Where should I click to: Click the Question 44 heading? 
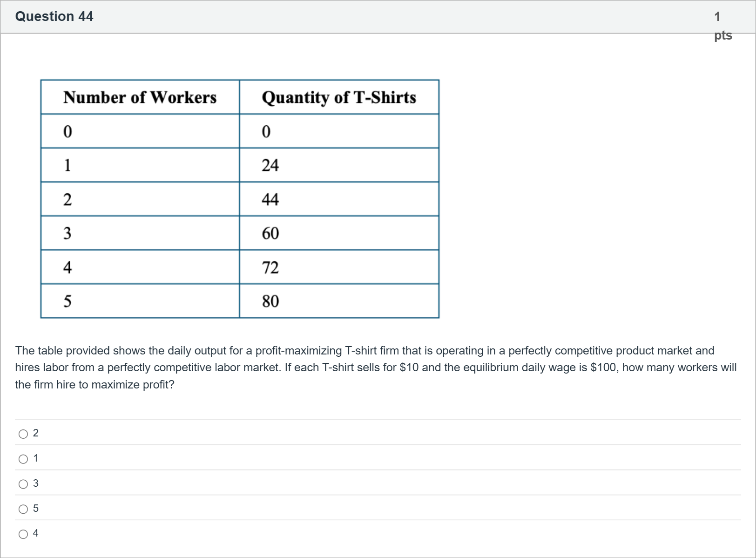click(54, 16)
